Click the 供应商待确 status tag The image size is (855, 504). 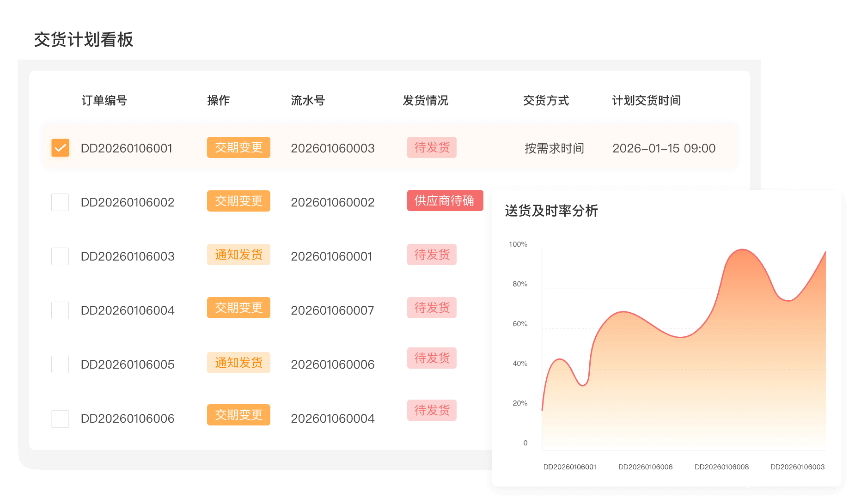pos(445,200)
